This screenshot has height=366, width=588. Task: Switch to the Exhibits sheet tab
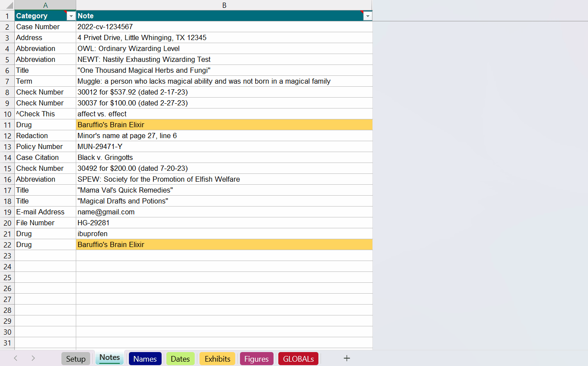pyautogui.click(x=217, y=359)
